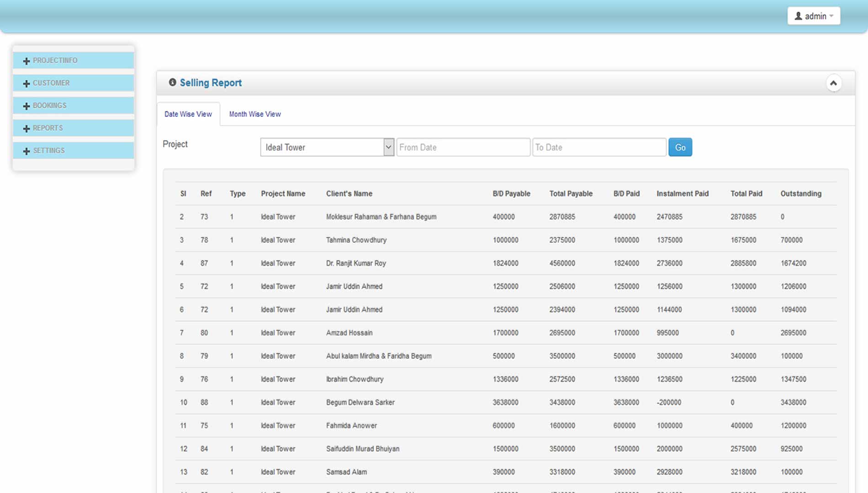Click the Type column header

tap(238, 194)
